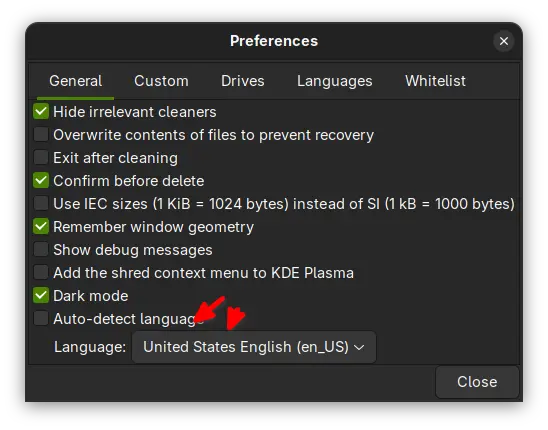Open the Languages tab
The width and height of the screenshot is (548, 430).
[334, 81]
